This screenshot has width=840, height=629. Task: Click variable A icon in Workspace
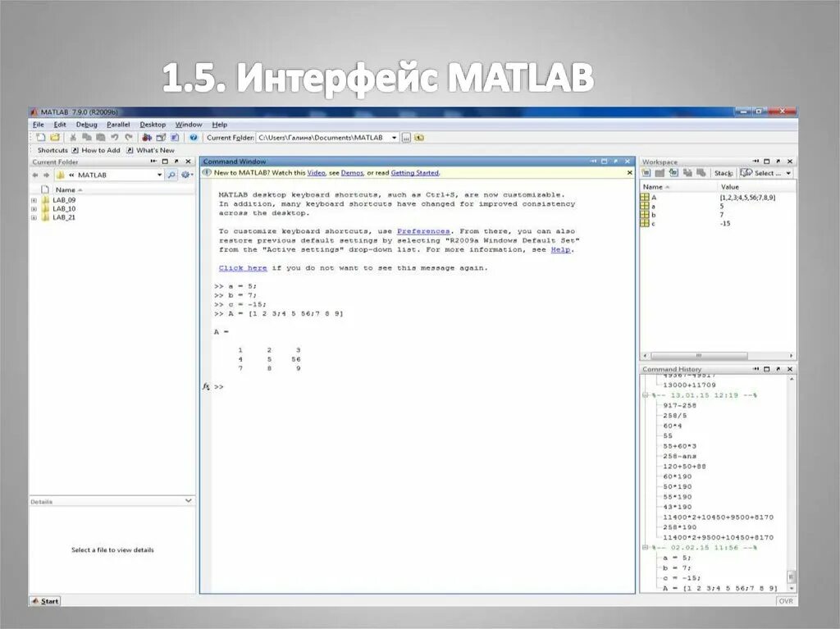(x=645, y=197)
